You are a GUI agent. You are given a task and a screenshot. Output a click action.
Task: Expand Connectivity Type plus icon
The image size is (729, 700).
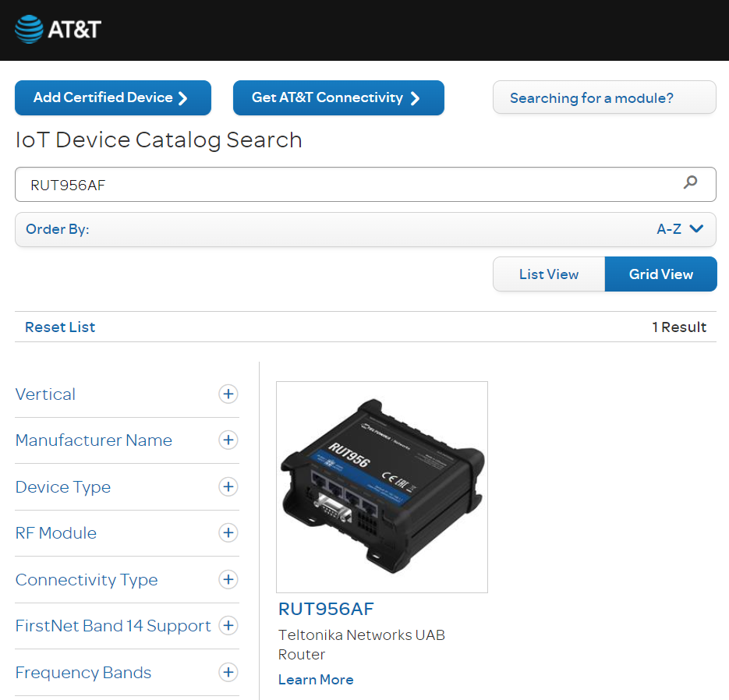point(228,580)
